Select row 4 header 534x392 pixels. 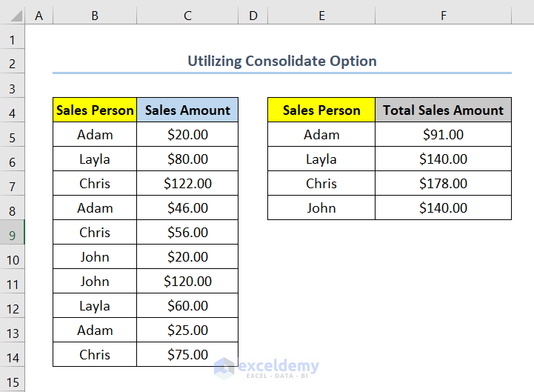click(13, 111)
